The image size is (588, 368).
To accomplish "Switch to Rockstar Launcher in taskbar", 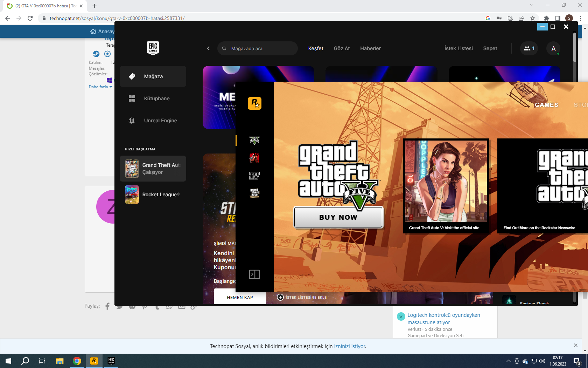I will coord(94,361).
